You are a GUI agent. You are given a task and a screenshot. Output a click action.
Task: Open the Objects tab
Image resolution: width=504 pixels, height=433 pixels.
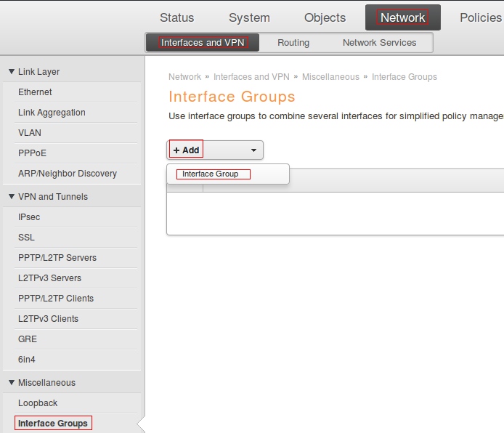pos(325,17)
